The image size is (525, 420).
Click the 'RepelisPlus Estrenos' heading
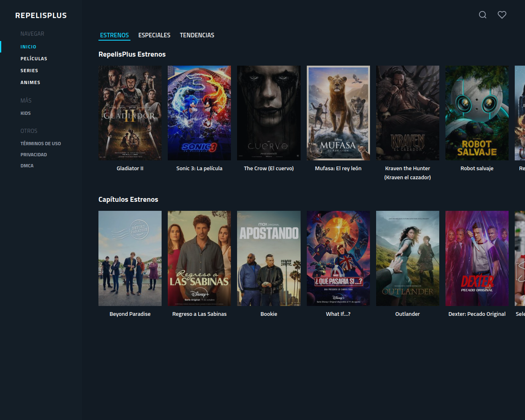[x=132, y=54]
